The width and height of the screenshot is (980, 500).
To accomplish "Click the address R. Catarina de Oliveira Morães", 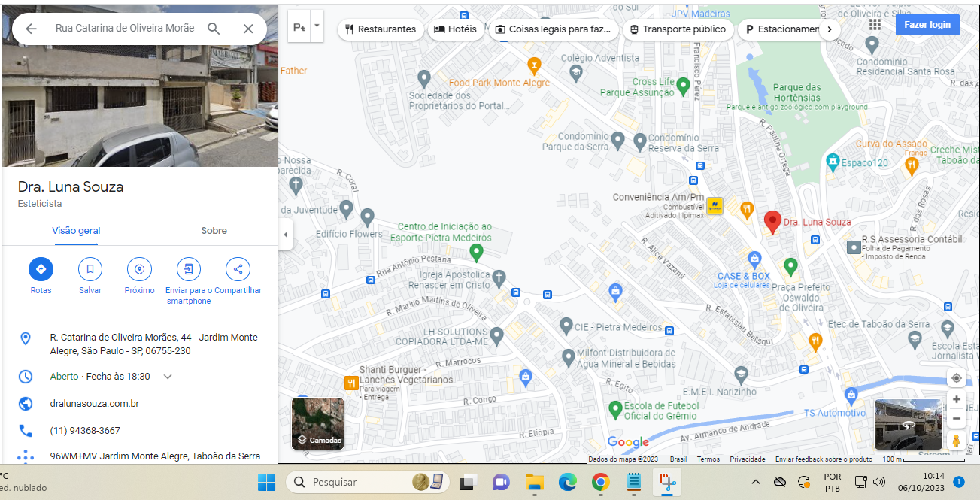I will (x=153, y=344).
